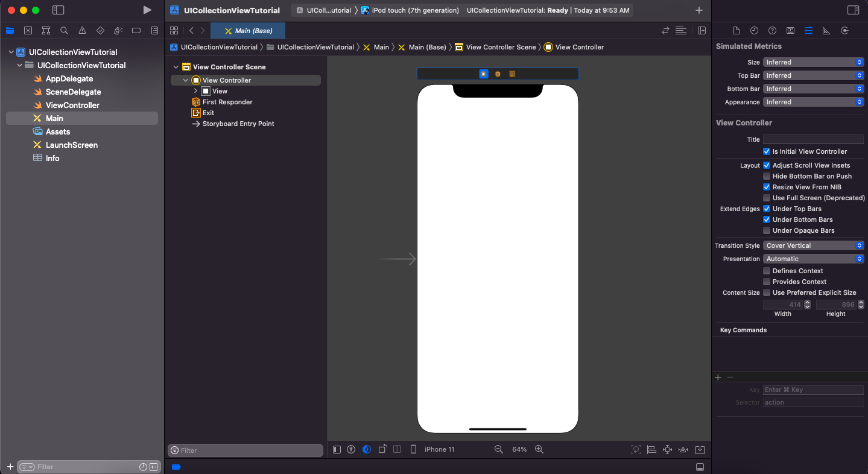Open the Debug navigator spray icon

pyautogui.click(x=118, y=31)
